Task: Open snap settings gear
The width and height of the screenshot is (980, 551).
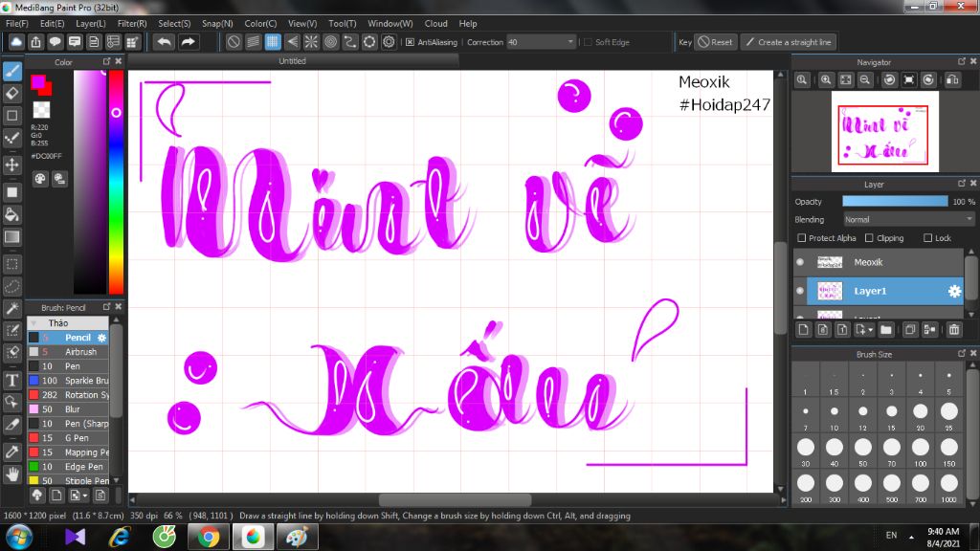Action: [x=389, y=42]
